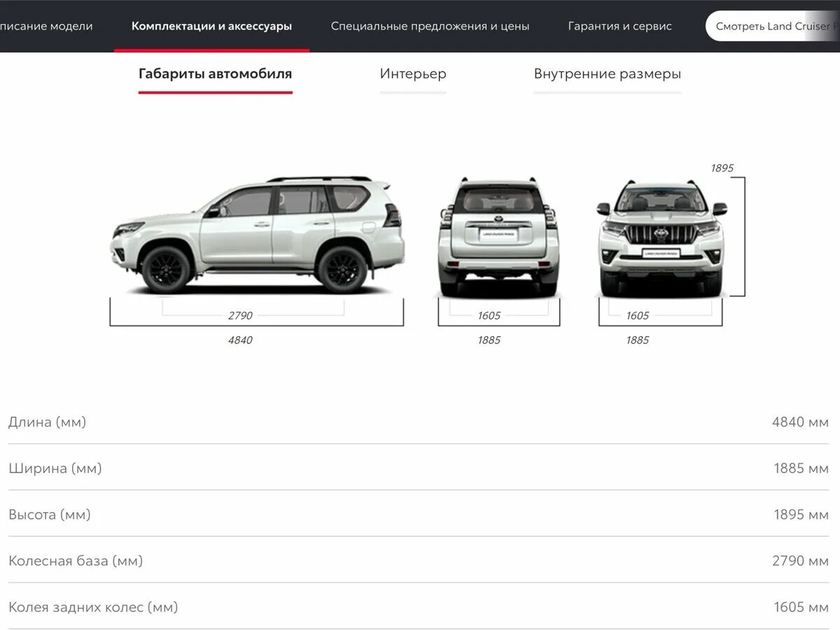Image resolution: width=840 pixels, height=630 pixels.
Task: Open the Описание модели menu item
Action: 46,26
